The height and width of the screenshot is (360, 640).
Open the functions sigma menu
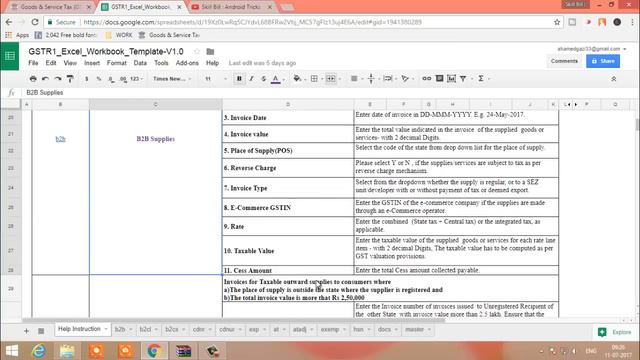pos(481,78)
